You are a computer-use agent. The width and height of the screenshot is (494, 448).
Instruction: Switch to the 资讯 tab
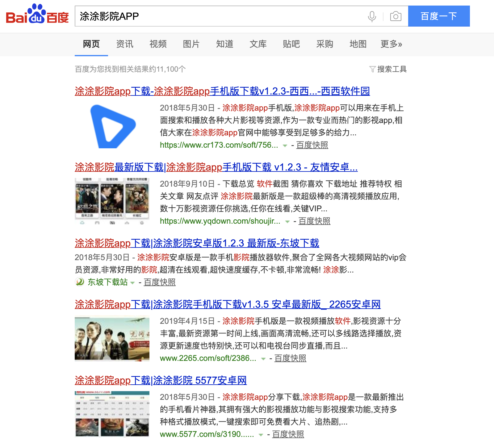[125, 44]
